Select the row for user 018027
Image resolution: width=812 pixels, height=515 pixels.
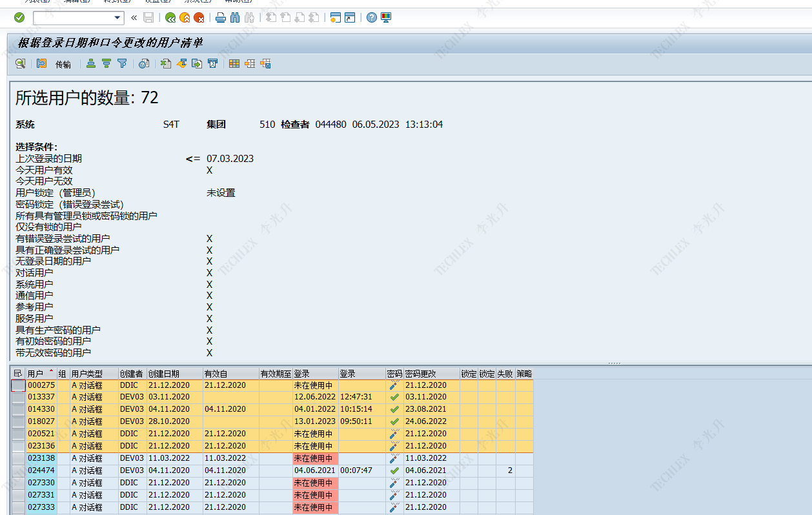[x=18, y=421]
